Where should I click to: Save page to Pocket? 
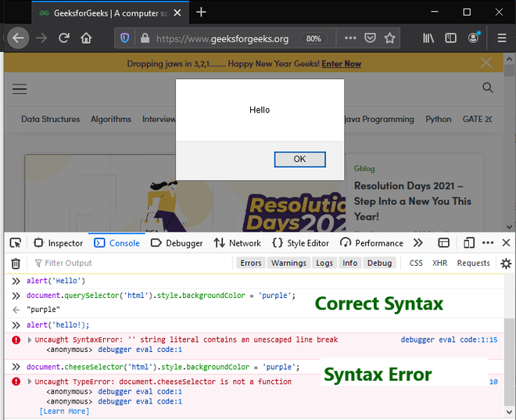[x=370, y=38]
